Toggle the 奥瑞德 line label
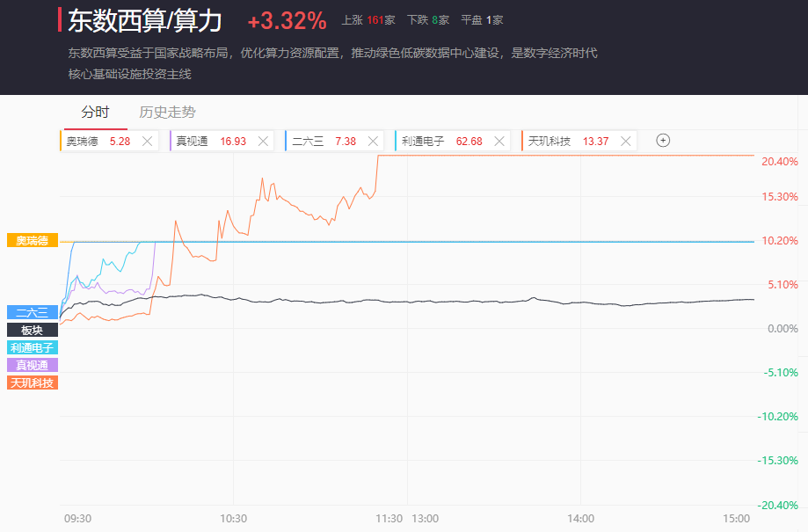 pos(33,240)
